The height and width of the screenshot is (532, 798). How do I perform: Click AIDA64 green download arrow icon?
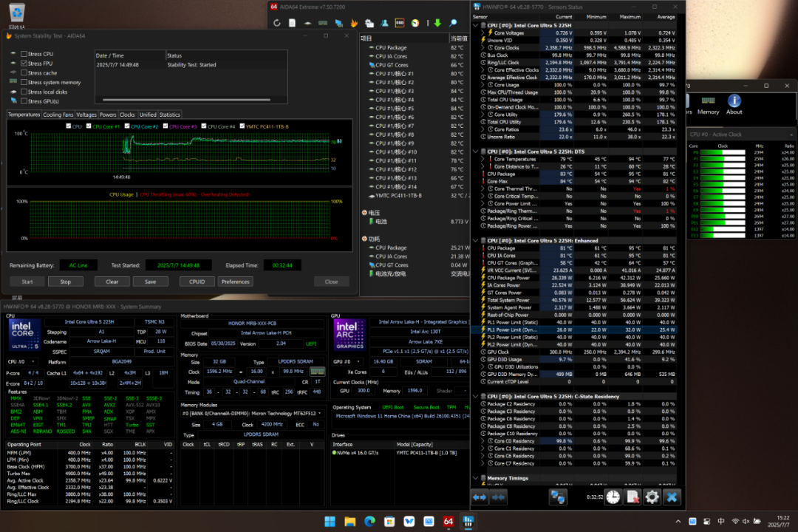(x=437, y=23)
